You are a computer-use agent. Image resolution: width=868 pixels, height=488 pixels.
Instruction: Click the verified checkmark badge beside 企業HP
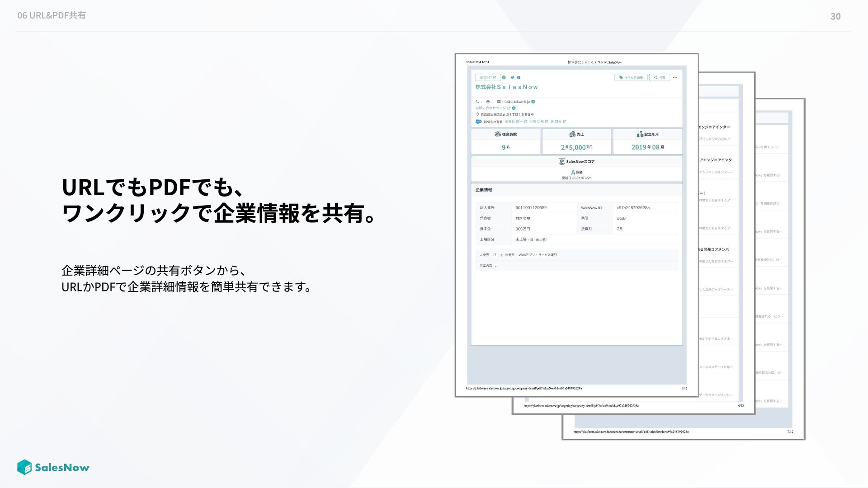click(505, 77)
